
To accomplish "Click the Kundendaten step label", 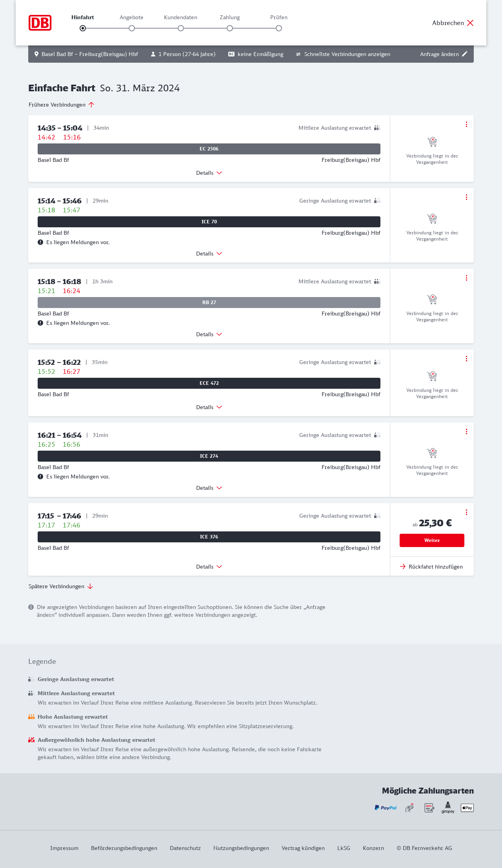I will tap(180, 17).
